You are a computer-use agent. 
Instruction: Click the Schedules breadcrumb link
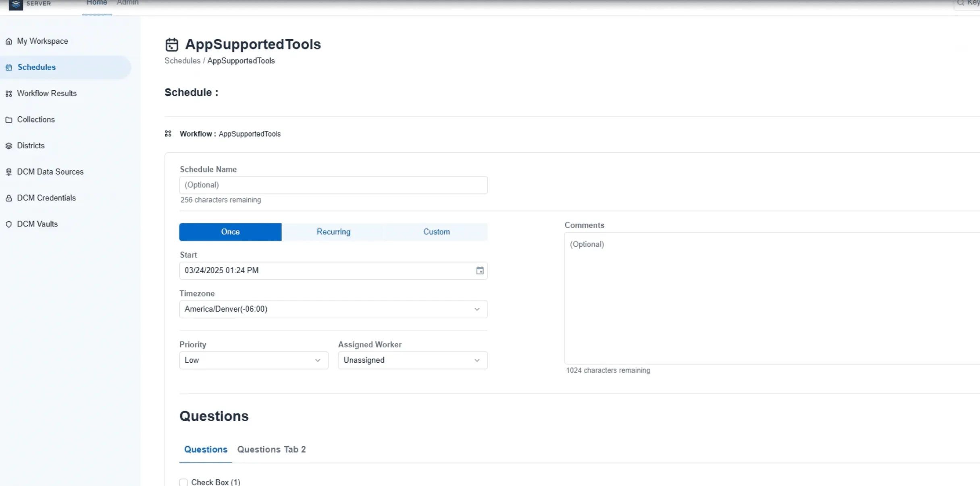tap(182, 61)
